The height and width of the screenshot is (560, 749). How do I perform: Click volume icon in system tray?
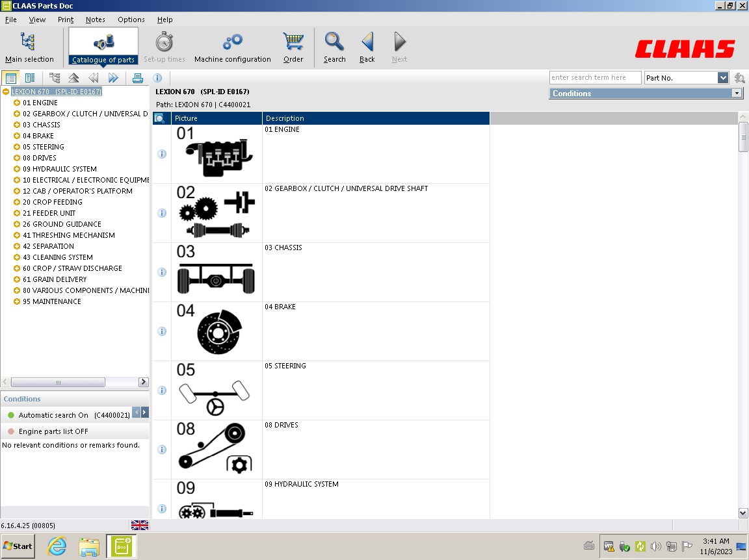pyautogui.click(x=656, y=546)
